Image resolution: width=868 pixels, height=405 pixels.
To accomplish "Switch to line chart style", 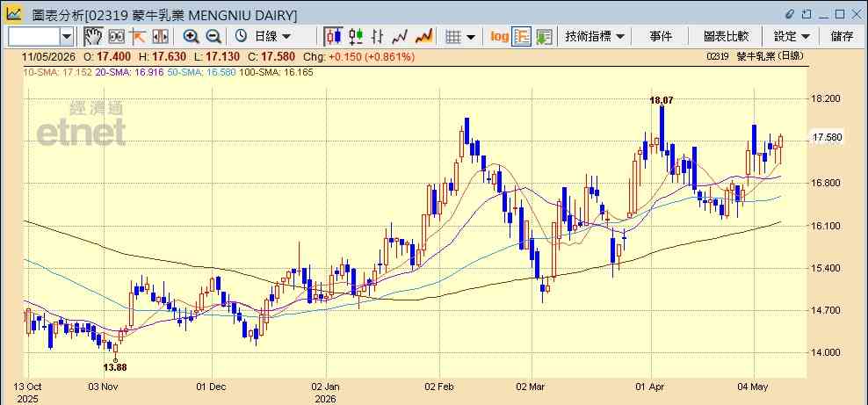I will (x=401, y=37).
